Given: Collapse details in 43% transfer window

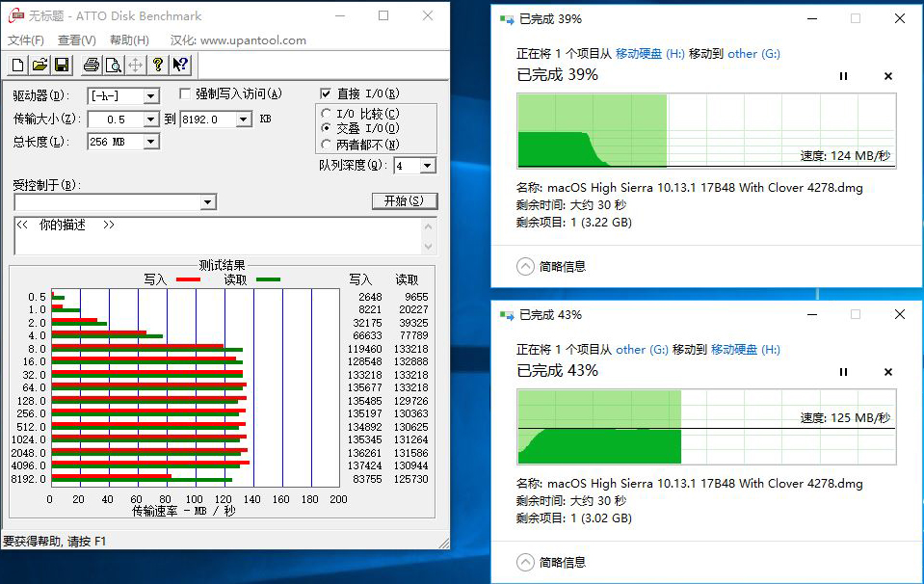Looking at the screenshot, I should 525,562.
